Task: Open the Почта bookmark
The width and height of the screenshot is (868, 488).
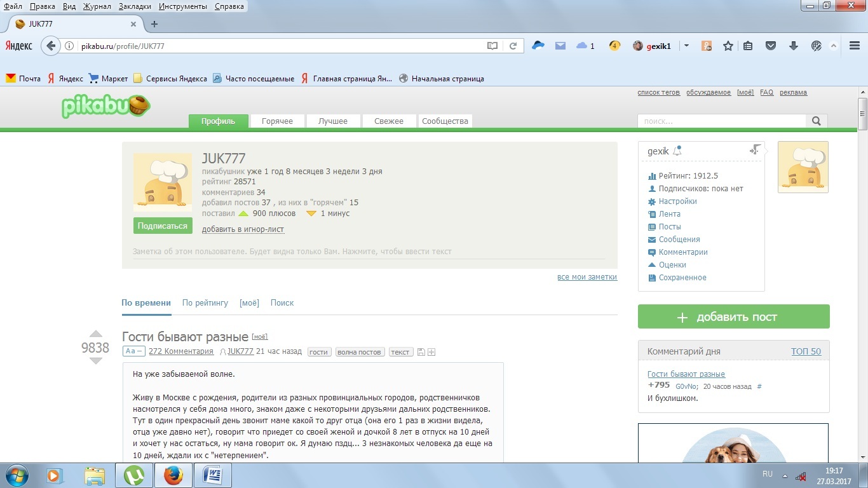Action: click(x=24, y=79)
